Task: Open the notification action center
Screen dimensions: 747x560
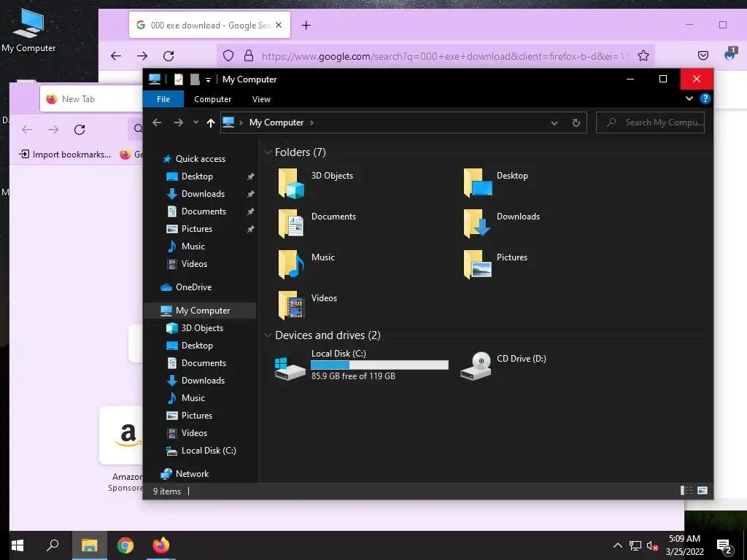Action: pyautogui.click(x=724, y=545)
